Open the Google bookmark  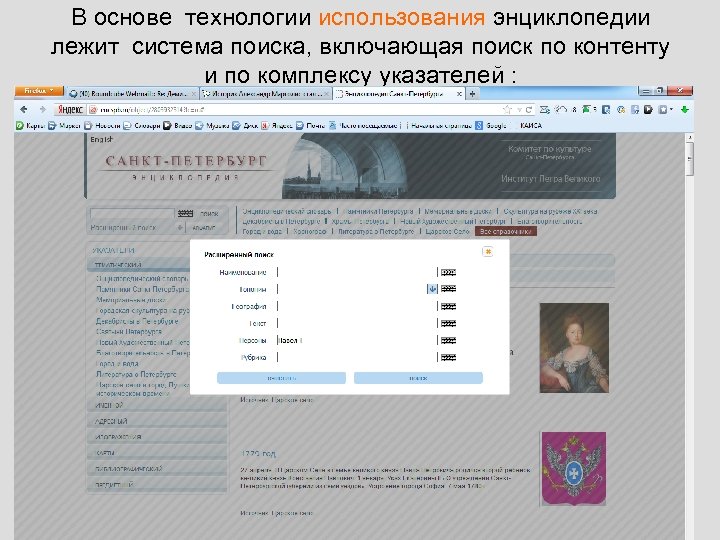pos(491,125)
